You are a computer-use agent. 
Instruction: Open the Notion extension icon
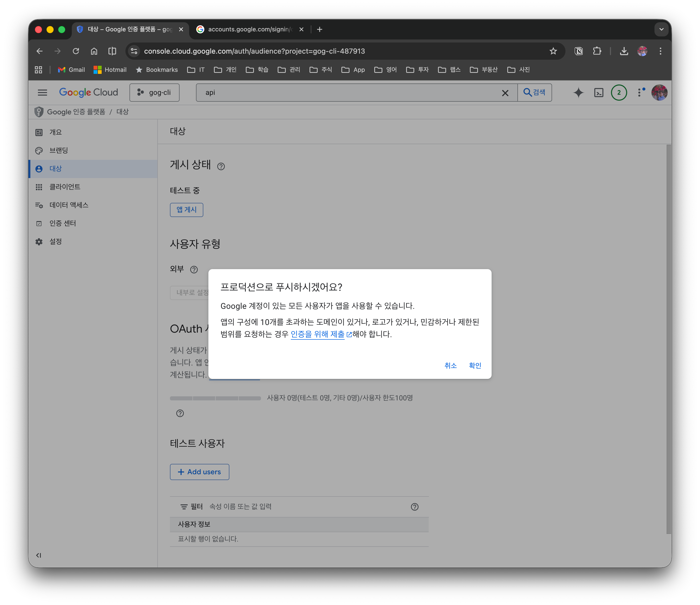tap(579, 51)
